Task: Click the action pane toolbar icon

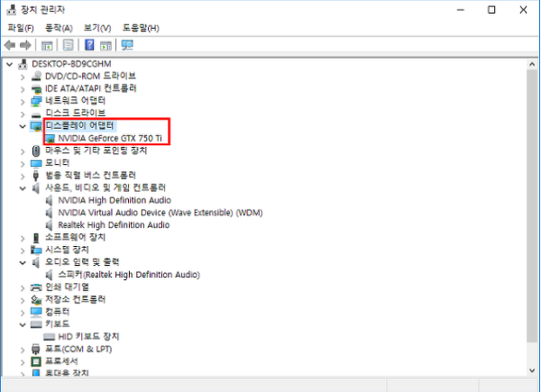Action: click(105, 45)
